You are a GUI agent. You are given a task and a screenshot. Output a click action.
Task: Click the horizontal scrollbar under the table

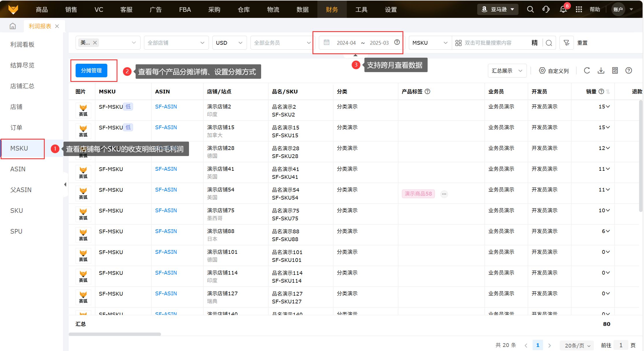(115, 334)
